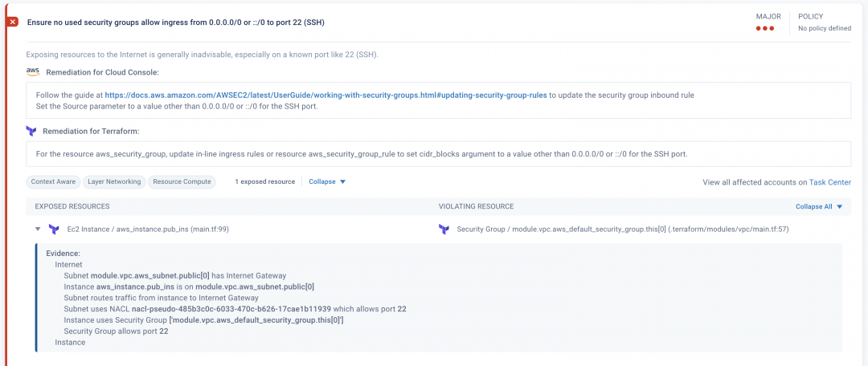This screenshot has width=868, height=366.
Task: Click the Terraform aws_security_group remediation text
Action: point(362,154)
